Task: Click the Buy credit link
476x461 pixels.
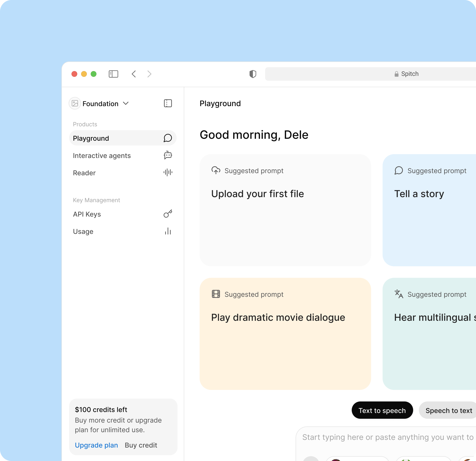Action: (141, 445)
